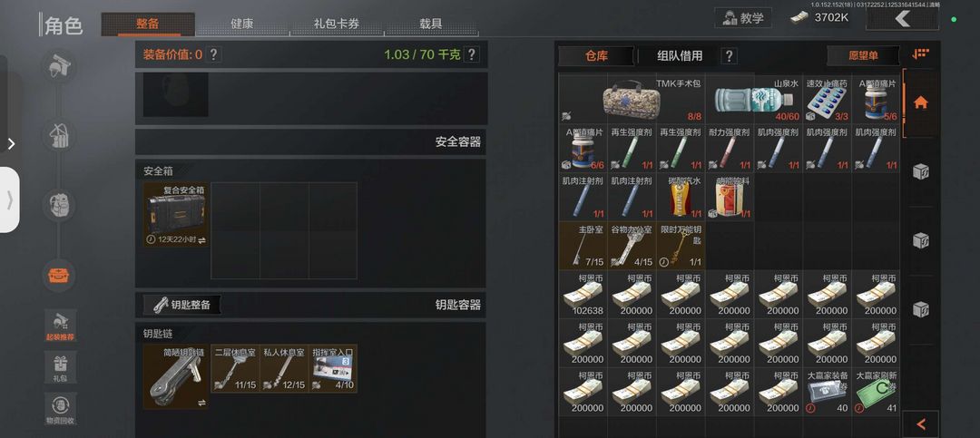The height and width of the screenshot is (438, 980).
Task: Switch to the 组队借用 tab
Action: [x=680, y=55]
